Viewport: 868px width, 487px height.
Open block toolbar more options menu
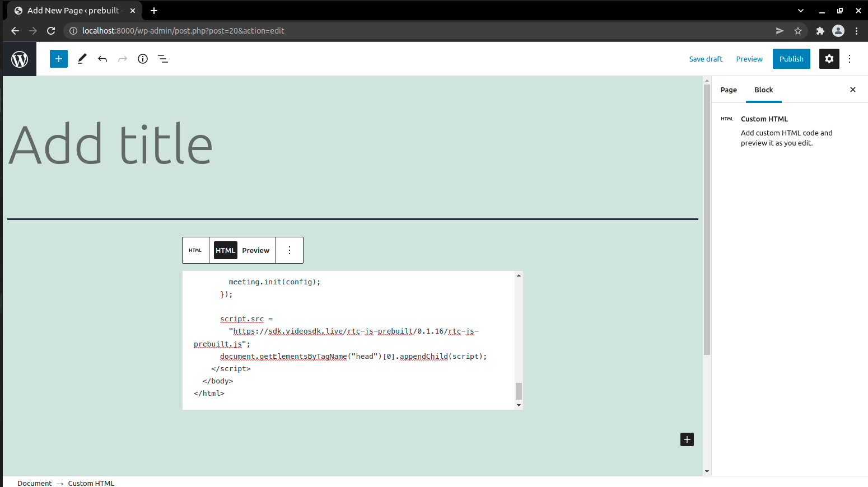click(290, 250)
